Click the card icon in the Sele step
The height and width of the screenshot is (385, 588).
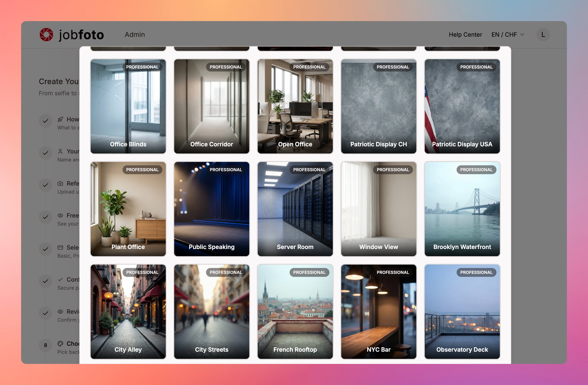pyautogui.click(x=60, y=248)
